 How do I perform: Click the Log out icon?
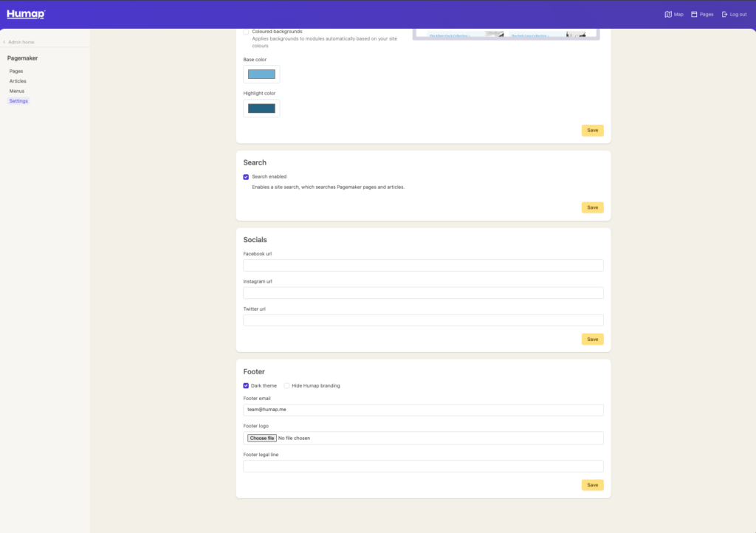(x=724, y=14)
